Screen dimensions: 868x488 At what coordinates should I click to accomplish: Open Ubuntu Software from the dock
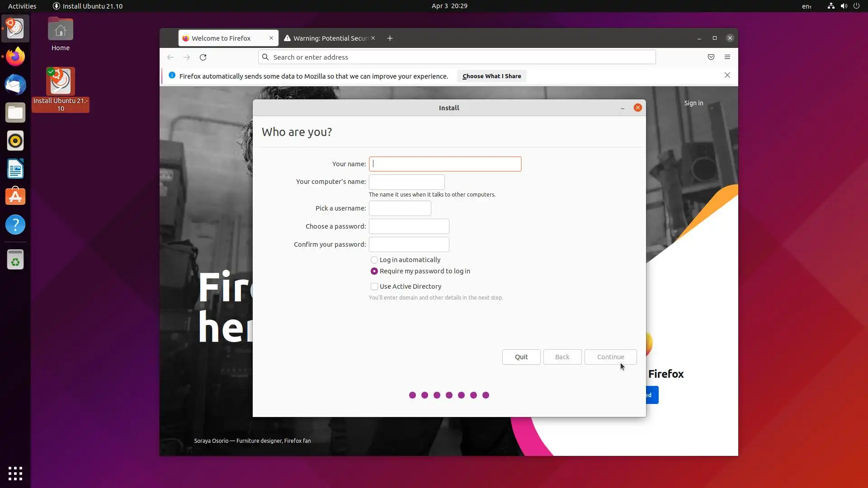[15, 197]
